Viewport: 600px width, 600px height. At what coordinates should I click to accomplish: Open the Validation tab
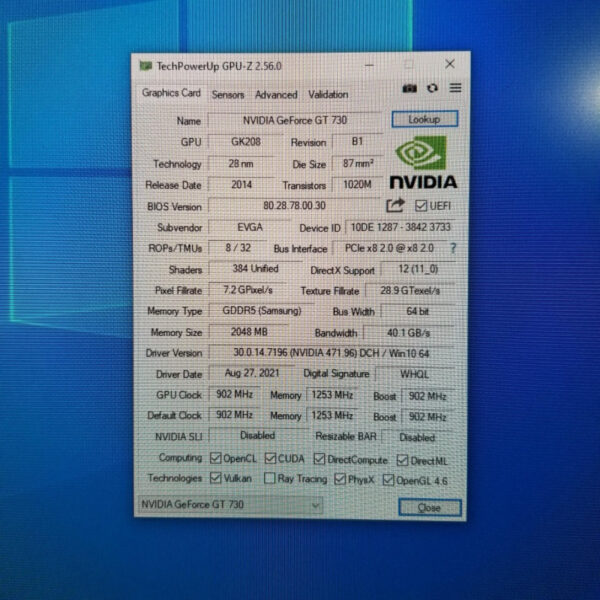click(328, 94)
